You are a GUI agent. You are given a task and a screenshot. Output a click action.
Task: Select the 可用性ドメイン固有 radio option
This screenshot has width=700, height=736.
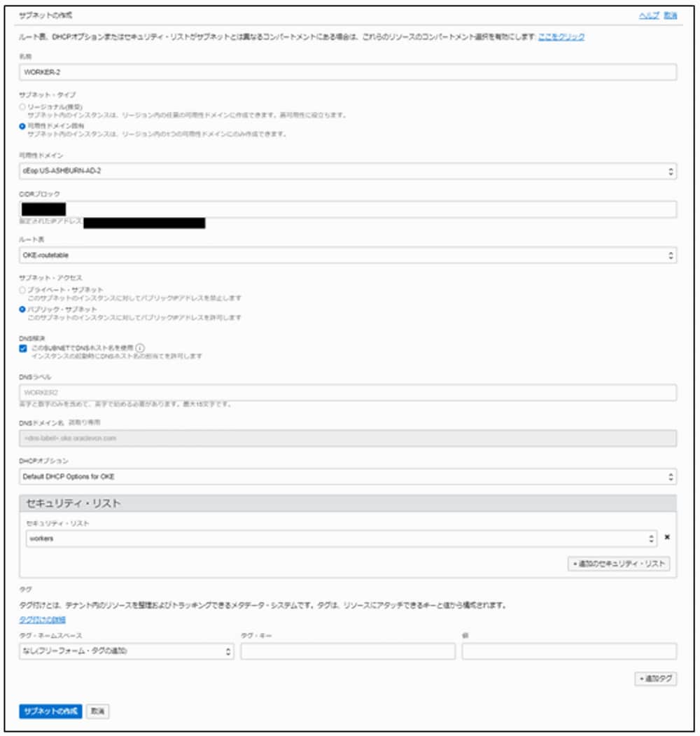(23, 125)
